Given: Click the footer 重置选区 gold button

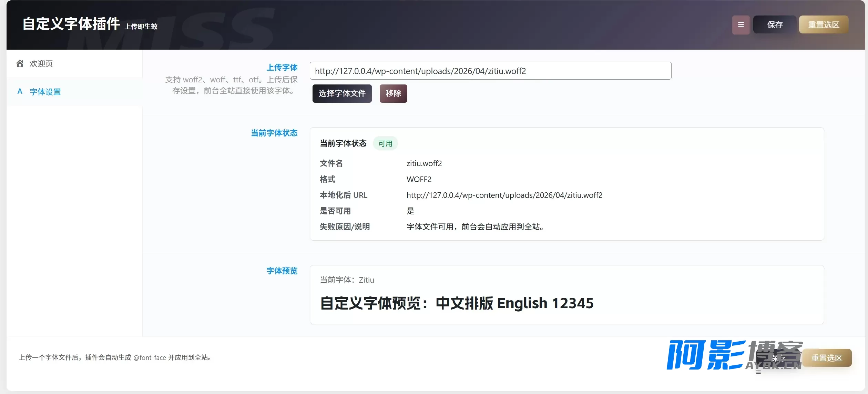Looking at the screenshot, I should pos(827,358).
